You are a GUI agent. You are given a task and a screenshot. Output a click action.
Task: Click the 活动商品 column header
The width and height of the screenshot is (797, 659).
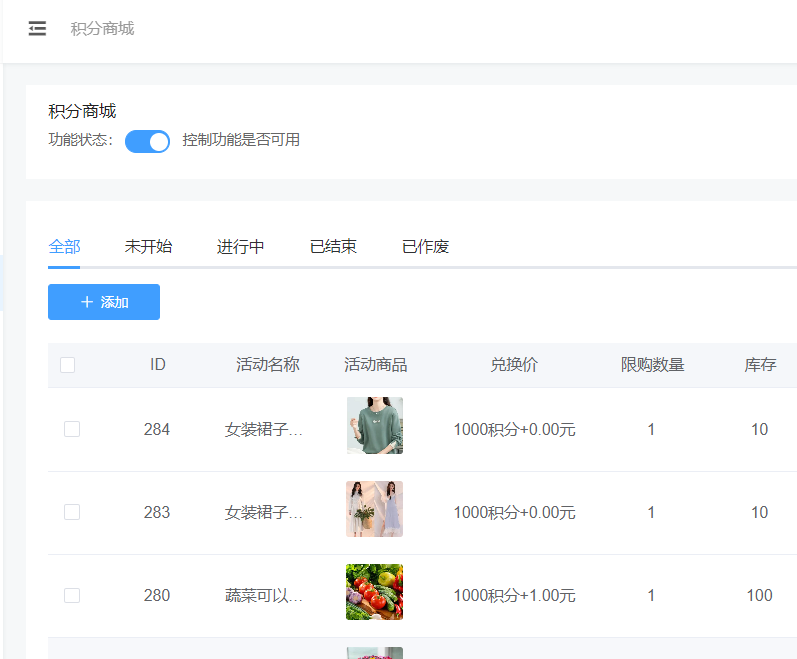[x=376, y=364]
